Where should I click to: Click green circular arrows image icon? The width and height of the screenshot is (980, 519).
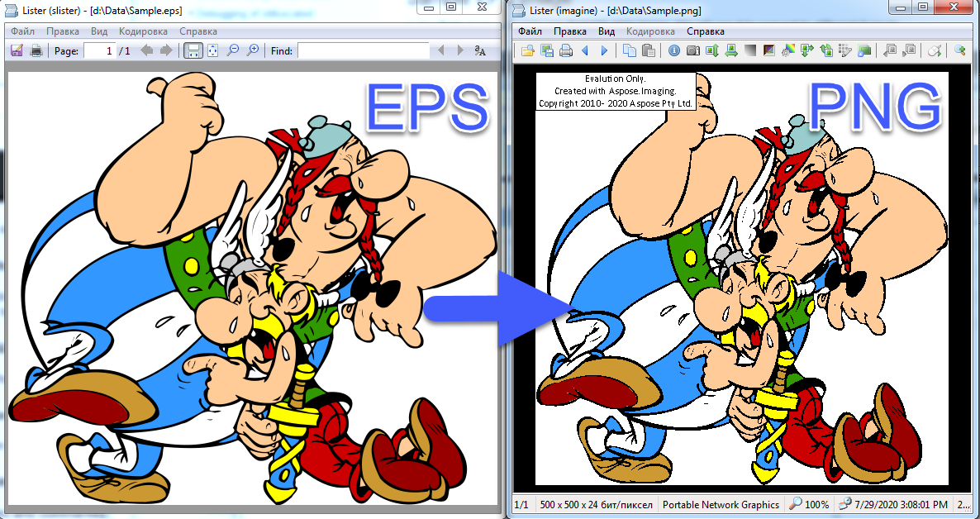[x=826, y=50]
